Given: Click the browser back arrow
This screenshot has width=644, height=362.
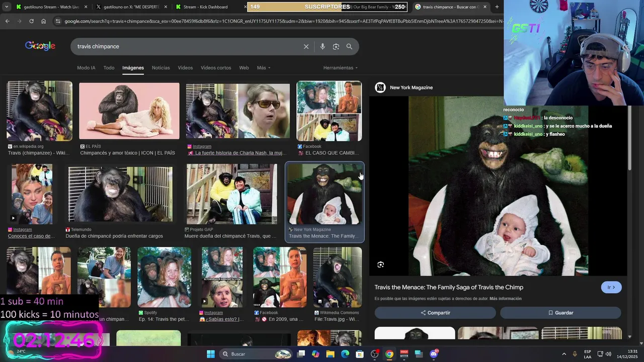Looking at the screenshot, I should 7,21.
